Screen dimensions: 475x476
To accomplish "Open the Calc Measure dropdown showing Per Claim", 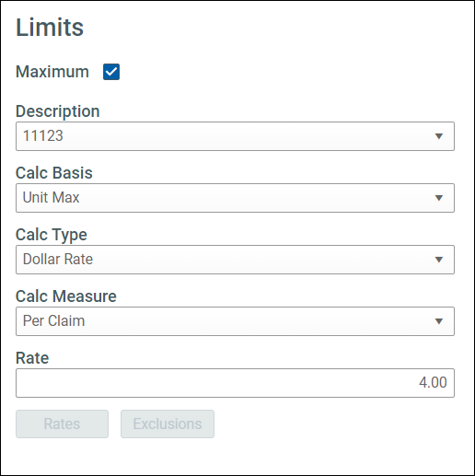I will point(235,321).
